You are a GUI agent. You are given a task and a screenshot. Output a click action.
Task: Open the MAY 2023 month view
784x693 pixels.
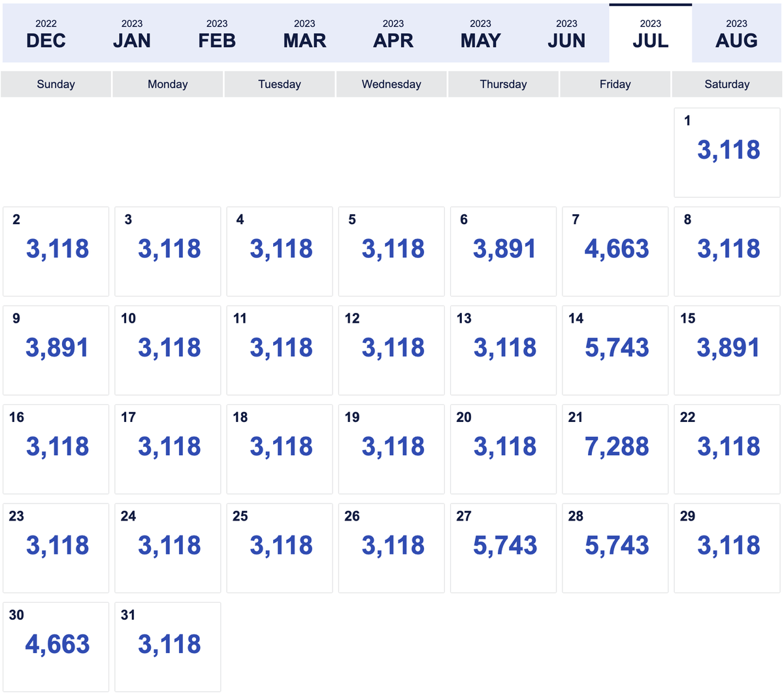[x=480, y=33]
